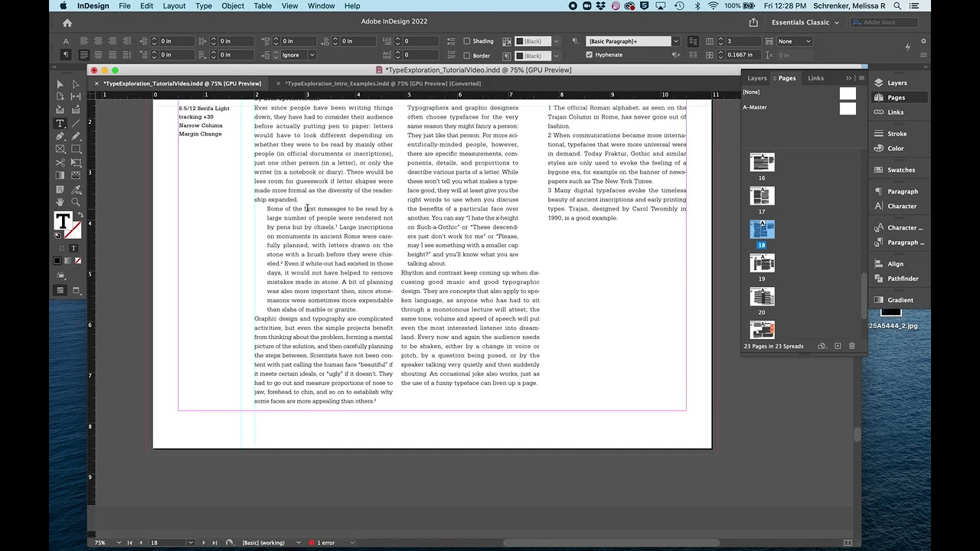
Task: Expand hidden panel tabs double-arrow
Action: click(848, 78)
